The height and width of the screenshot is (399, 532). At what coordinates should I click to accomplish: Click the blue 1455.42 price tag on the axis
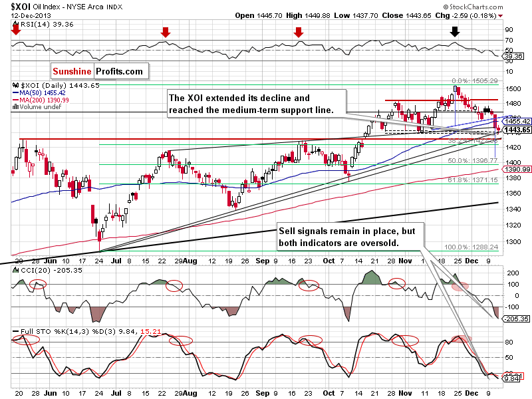click(517, 122)
